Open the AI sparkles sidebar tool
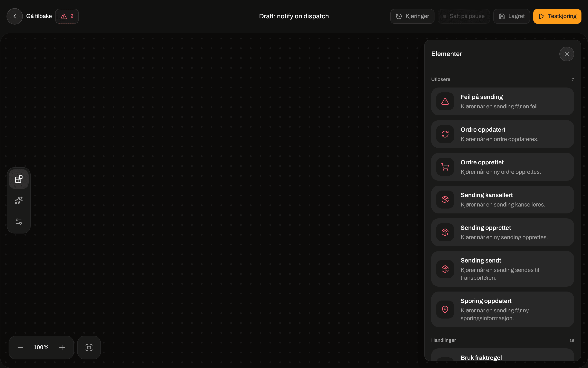Screen dimensions: 588x368 pyautogui.click(x=19, y=200)
